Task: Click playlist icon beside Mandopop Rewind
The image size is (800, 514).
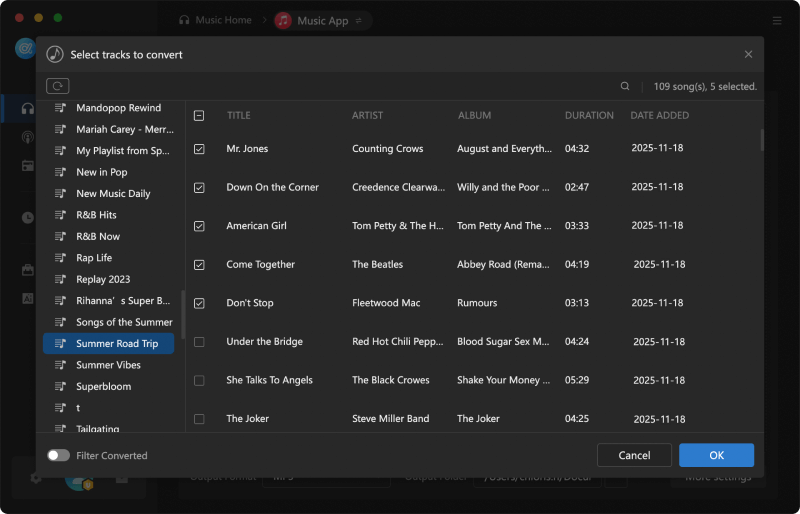Action: [60, 108]
